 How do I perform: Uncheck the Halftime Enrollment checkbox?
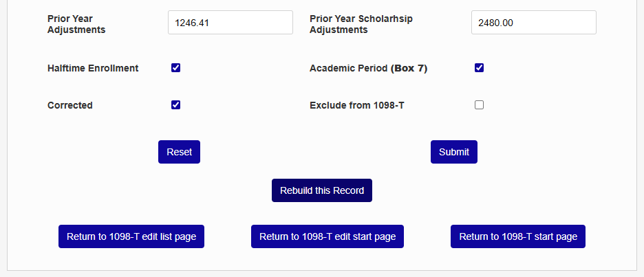point(176,68)
